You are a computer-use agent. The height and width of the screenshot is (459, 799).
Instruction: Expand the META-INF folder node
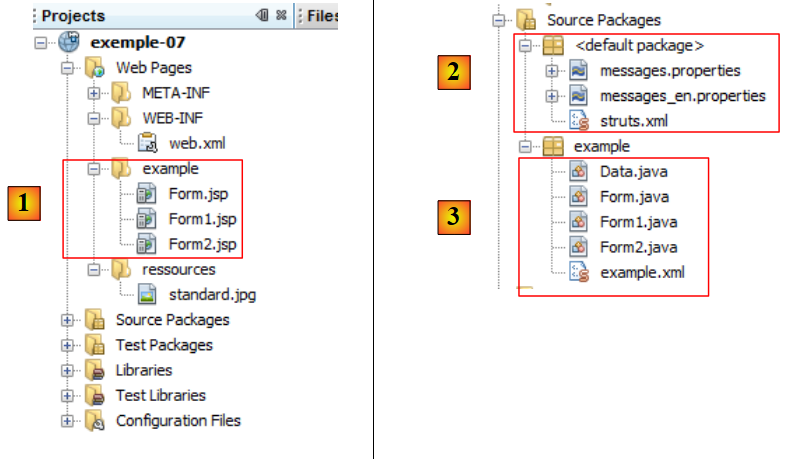click(94, 94)
